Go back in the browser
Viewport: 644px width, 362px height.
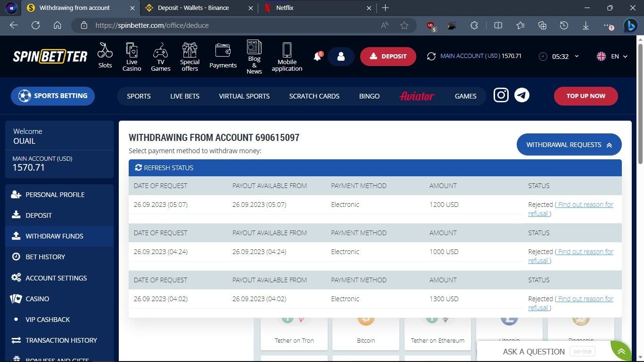tap(14, 25)
